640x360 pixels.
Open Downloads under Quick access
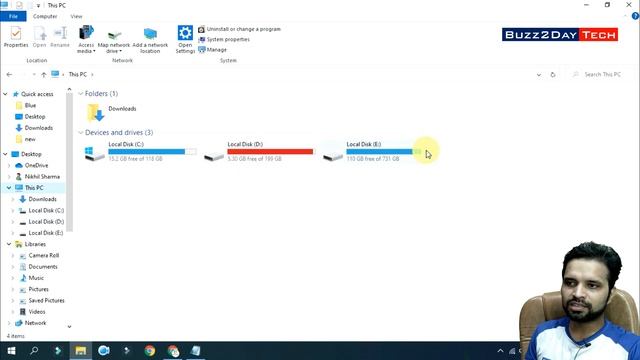(38, 128)
